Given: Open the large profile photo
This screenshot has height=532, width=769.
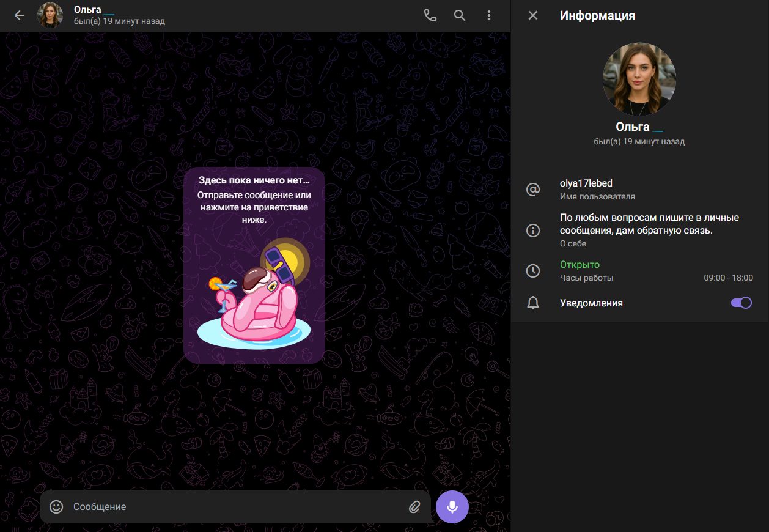Looking at the screenshot, I should pyautogui.click(x=639, y=79).
